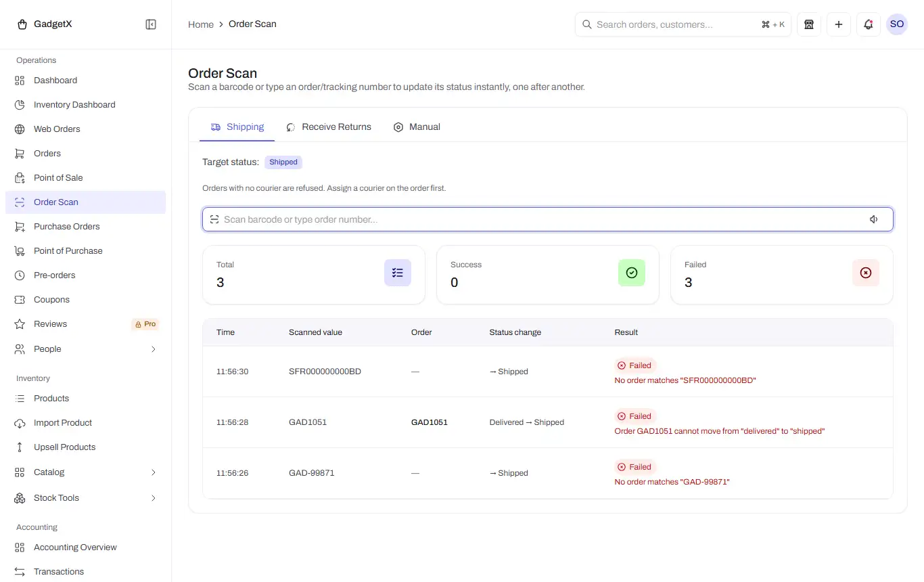Collapse the sidebar panel icon

(x=151, y=24)
